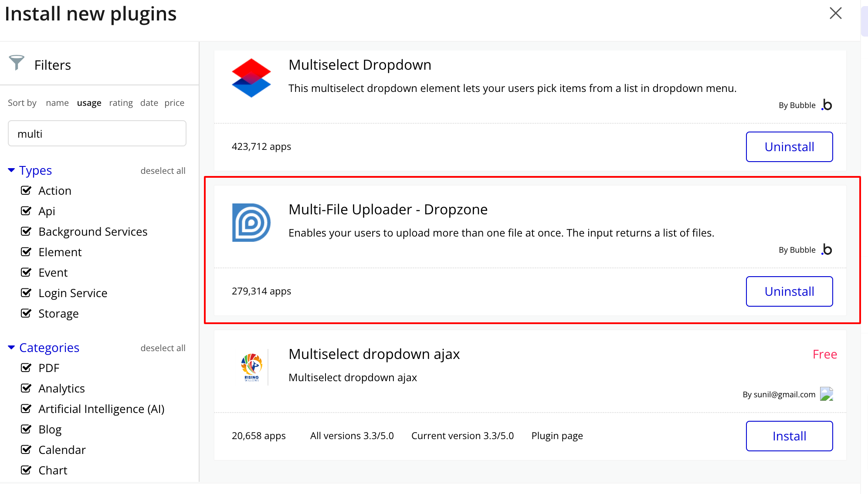Click the Filters funnel icon
The height and width of the screenshot is (494, 868).
point(17,63)
